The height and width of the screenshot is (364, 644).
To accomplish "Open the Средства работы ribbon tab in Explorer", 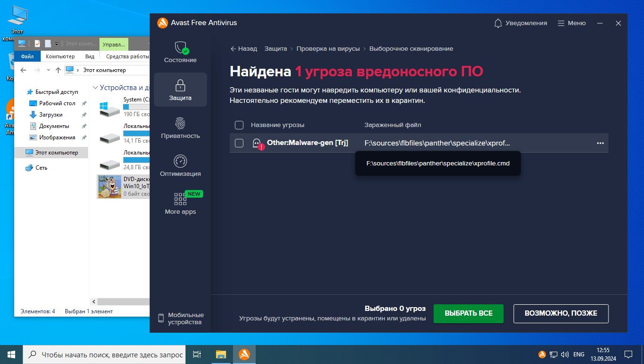I will pyautogui.click(x=127, y=56).
